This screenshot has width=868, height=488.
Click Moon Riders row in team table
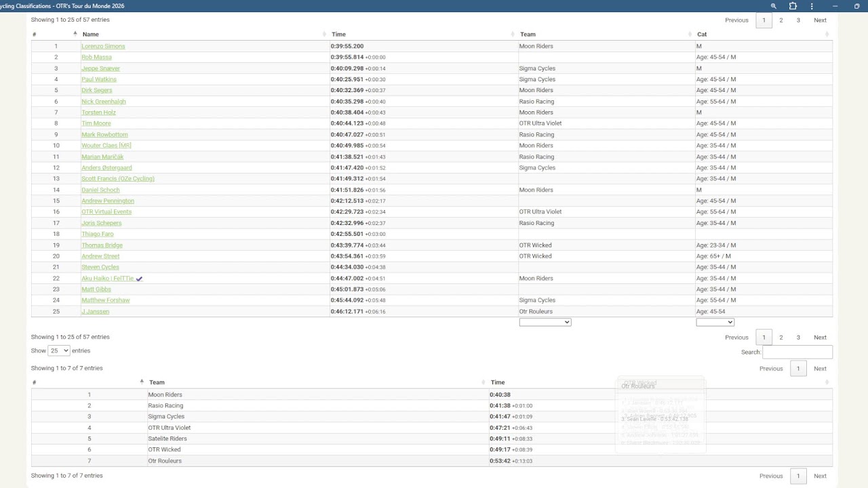(x=432, y=394)
